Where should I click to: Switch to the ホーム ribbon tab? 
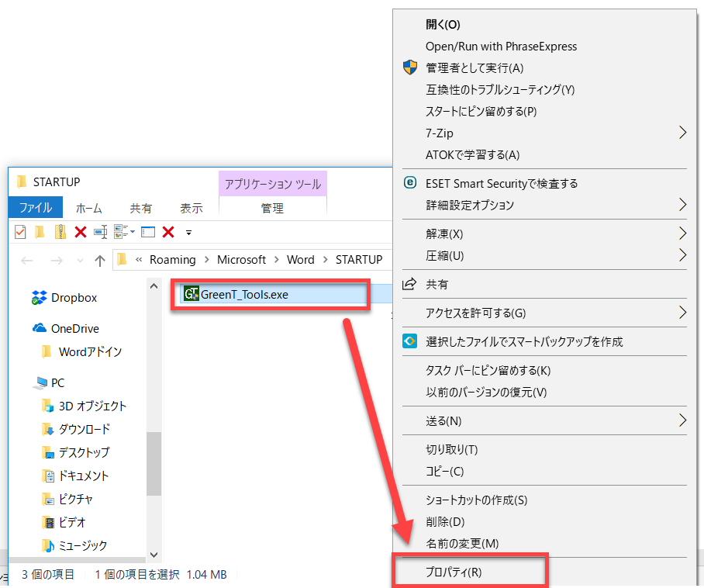point(88,208)
